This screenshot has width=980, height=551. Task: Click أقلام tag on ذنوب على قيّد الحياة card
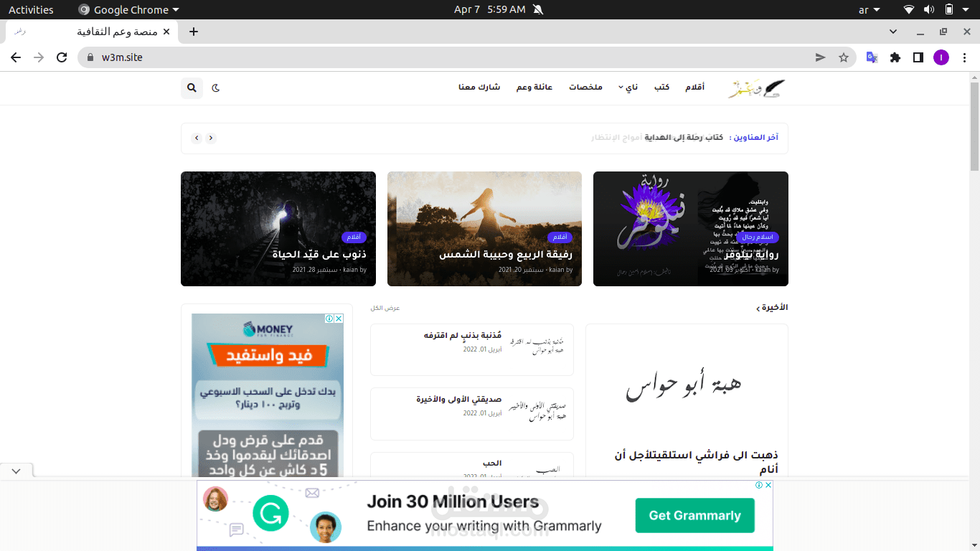[354, 237]
